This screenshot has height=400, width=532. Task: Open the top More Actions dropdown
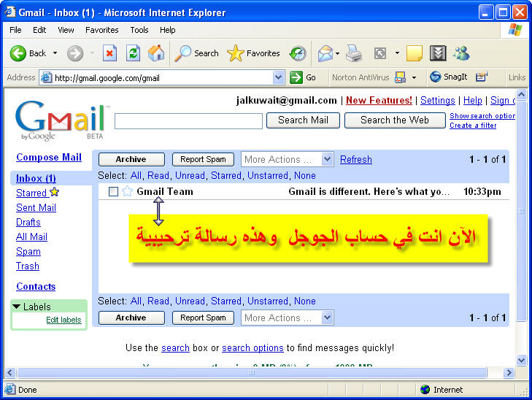[287, 159]
